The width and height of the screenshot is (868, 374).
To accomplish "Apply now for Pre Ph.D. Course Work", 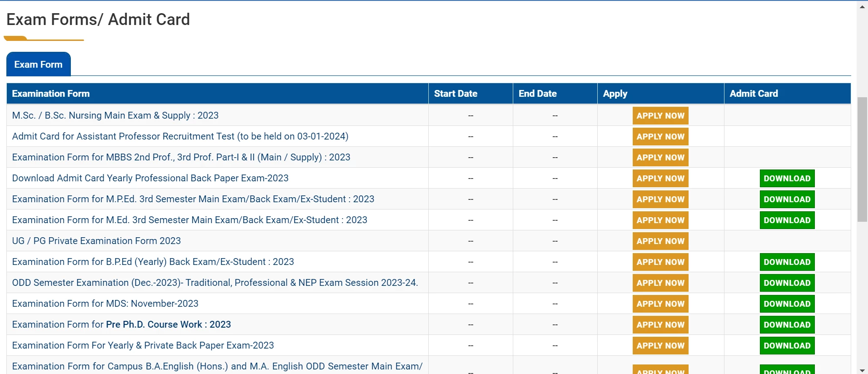I will pyautogui.click(x=660, y=325).
